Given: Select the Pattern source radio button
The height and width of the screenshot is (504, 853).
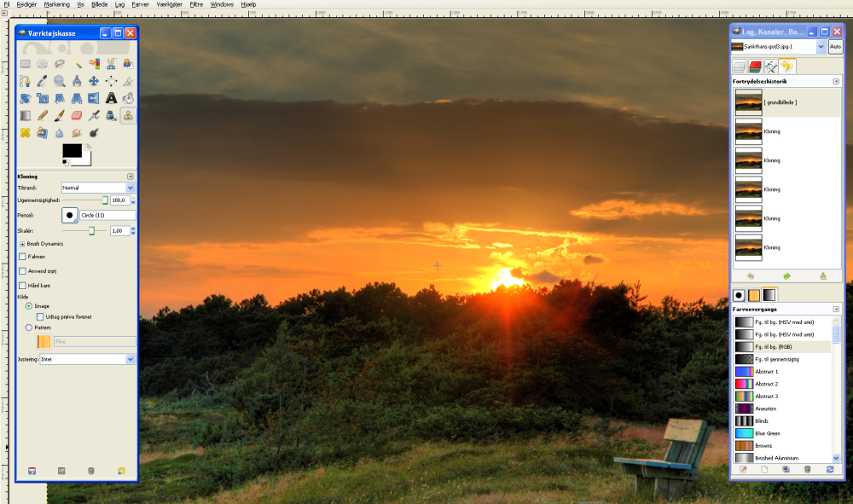Looking at the screenshot, I should point(29,327).
